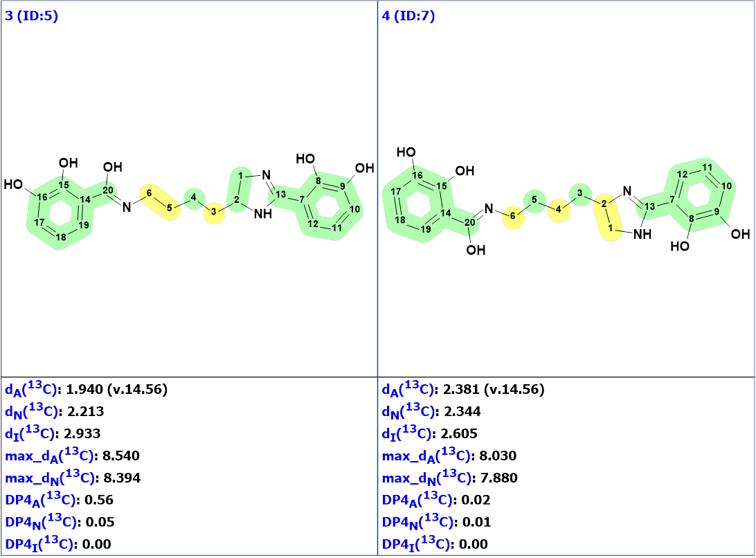This screenshot has width=756, height=558.
Task: Click atom 10 in structure 4
Action: coord(728,186)
